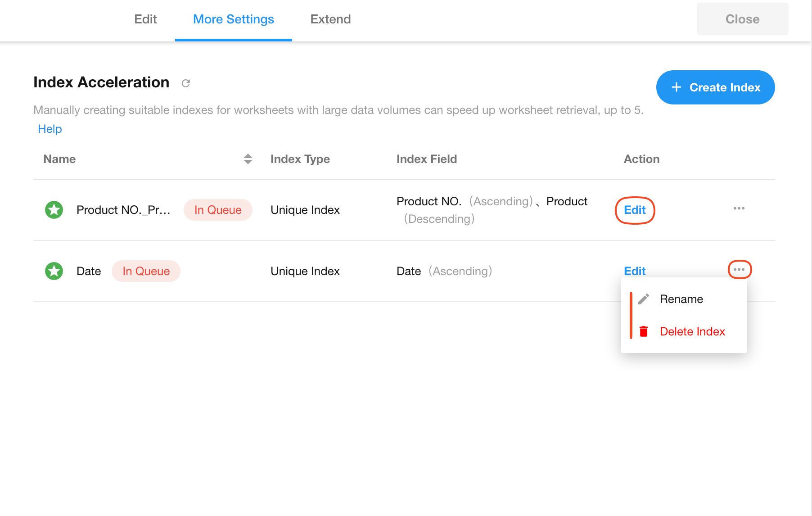Image resolution: width=812 pixels, height=516 pixels.
Task: Switch to the Edit tab
Action: tap(145, 19)
